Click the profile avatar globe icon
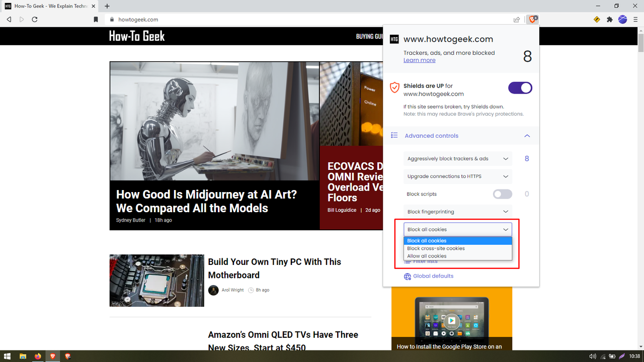The image size is (644, 362). click(x=622, y=19)
